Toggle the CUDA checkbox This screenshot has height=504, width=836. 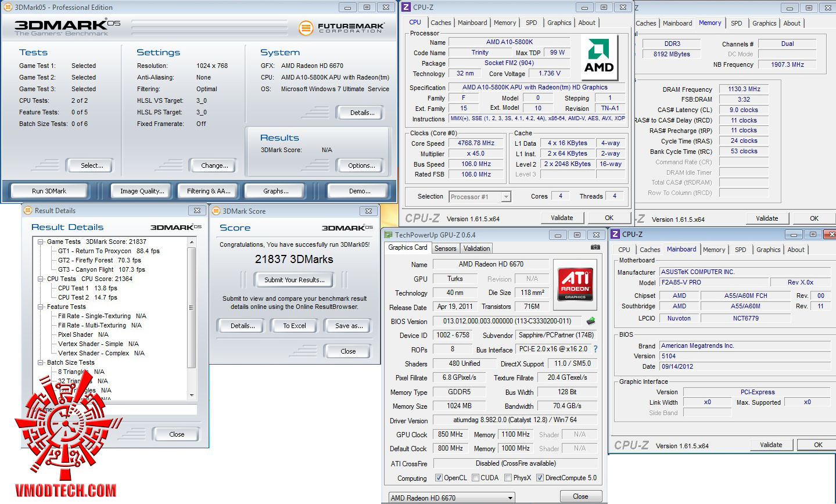pyautogui.click(x=476, y=478)
